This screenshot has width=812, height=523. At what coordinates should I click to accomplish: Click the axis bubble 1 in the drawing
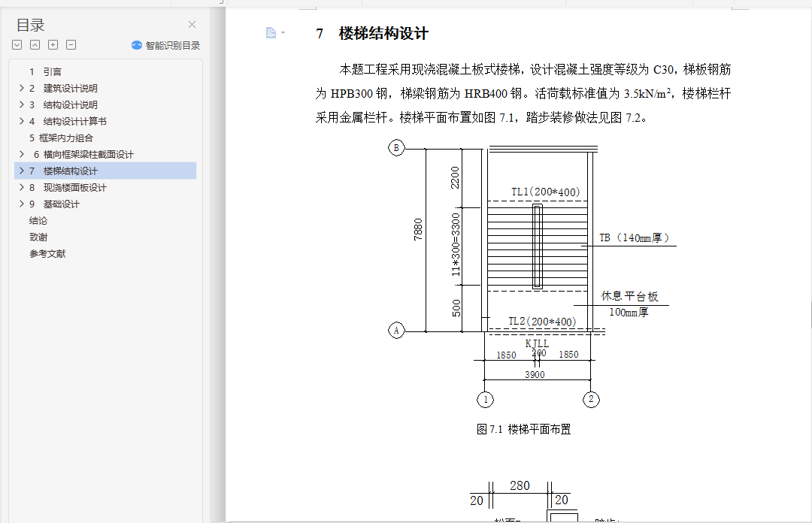pos(485,399)
